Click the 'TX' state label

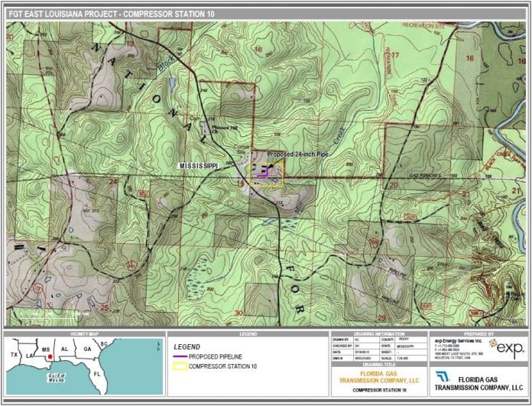click(14, 355)
